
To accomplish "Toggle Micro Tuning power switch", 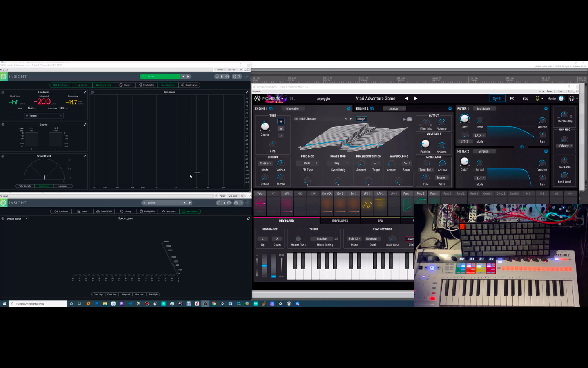I will tap(336, 239).
